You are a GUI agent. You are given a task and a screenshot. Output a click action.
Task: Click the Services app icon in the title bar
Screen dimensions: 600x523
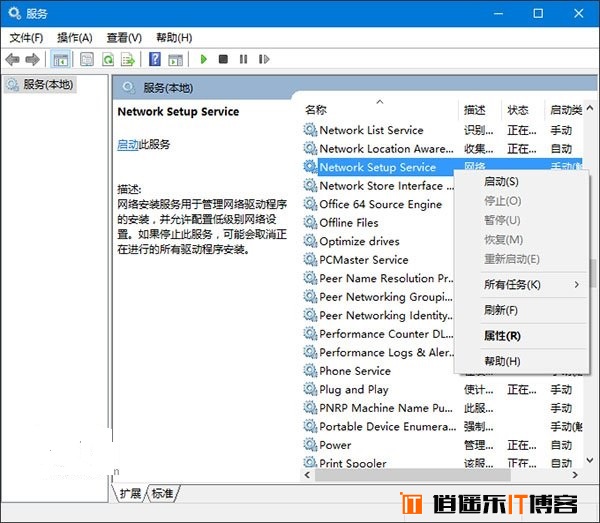tap(15, 14)
